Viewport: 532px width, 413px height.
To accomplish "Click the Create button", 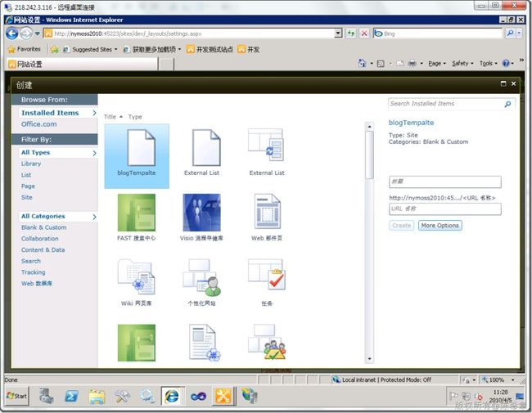I will (x=401, y=226).
